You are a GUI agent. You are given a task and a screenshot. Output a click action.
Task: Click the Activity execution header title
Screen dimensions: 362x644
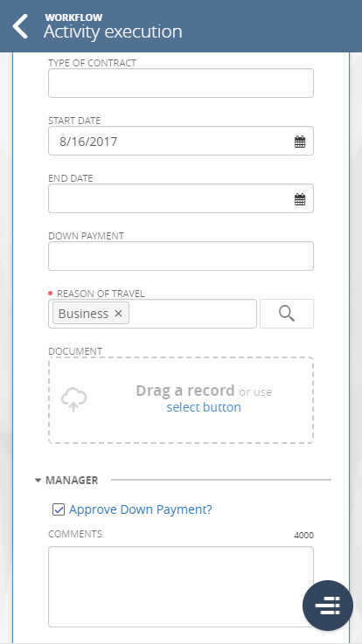113,31
